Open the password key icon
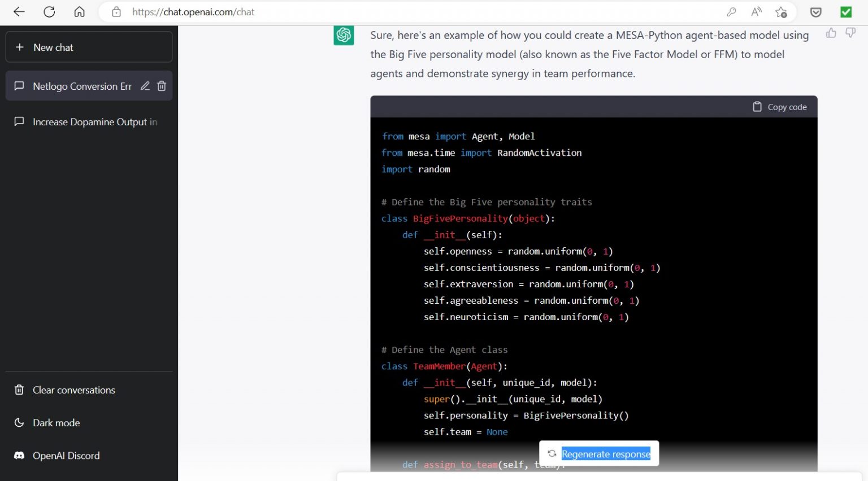Image resolution: width=868 pixels, height=481 pixels. click(x=731, y=12)
